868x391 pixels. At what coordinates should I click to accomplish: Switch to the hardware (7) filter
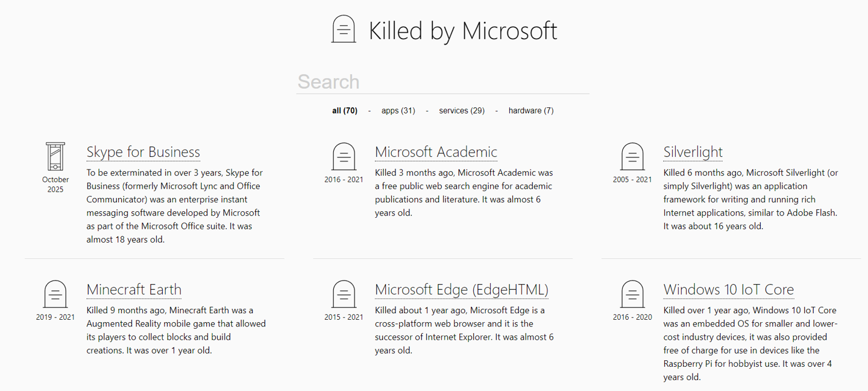point(531,110)
